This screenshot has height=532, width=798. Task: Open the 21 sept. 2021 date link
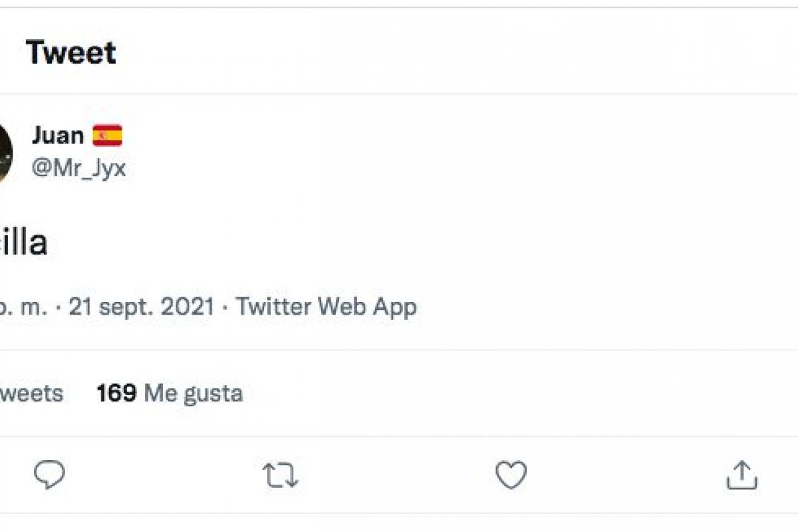point(142,307)
